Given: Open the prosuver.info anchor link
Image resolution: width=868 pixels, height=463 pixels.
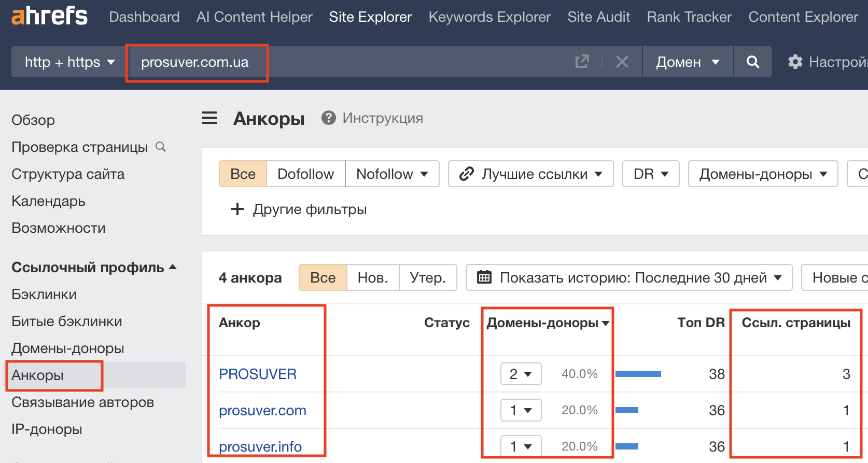Looking at the screenshot, I should (x=260, y=446).
